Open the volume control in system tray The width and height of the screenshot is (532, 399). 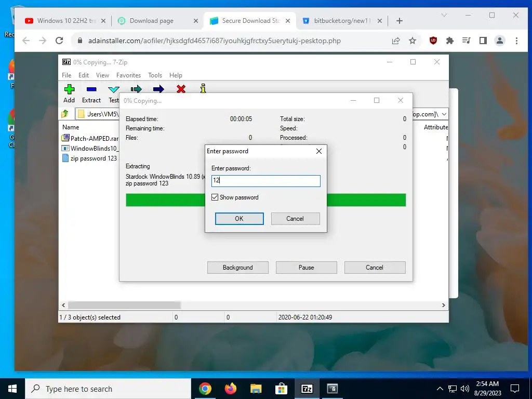click(x=465, y=389)
